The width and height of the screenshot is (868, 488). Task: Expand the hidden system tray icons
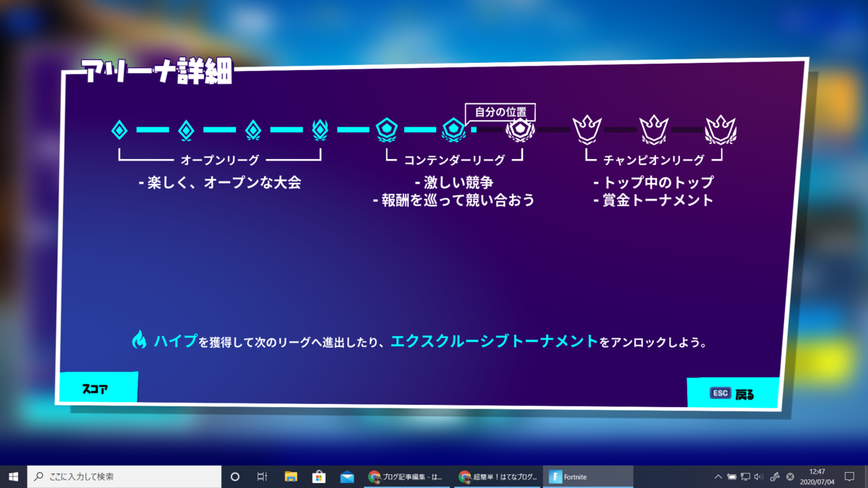click(718, 476)
